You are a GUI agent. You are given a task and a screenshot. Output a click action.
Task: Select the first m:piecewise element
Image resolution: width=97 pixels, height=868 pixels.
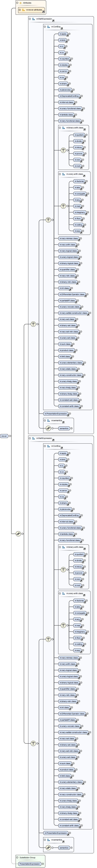65,90
